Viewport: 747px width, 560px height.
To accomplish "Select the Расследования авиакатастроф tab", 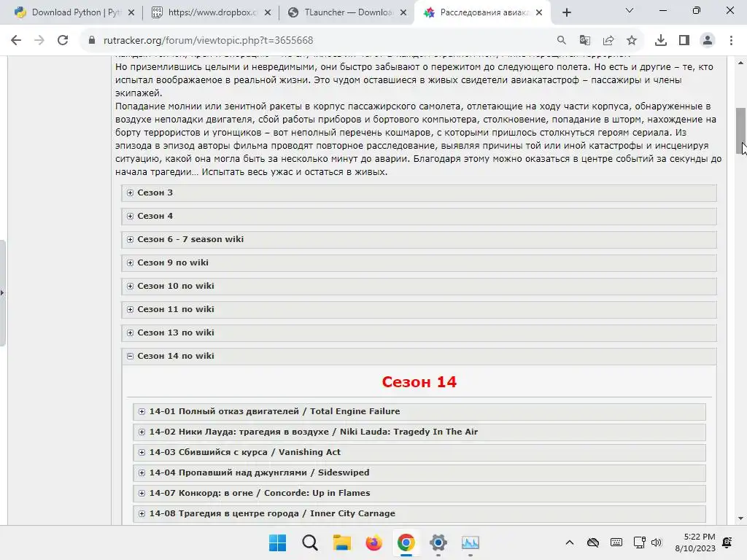I will (481, 12).
